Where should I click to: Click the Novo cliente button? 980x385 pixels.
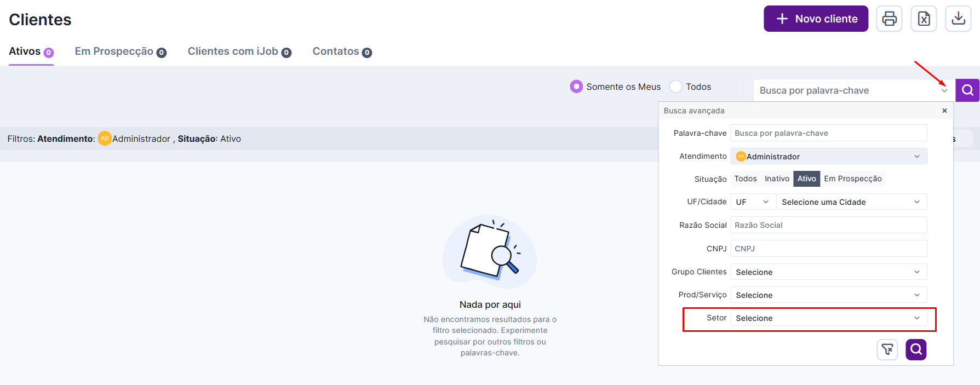tap(816, 19)
